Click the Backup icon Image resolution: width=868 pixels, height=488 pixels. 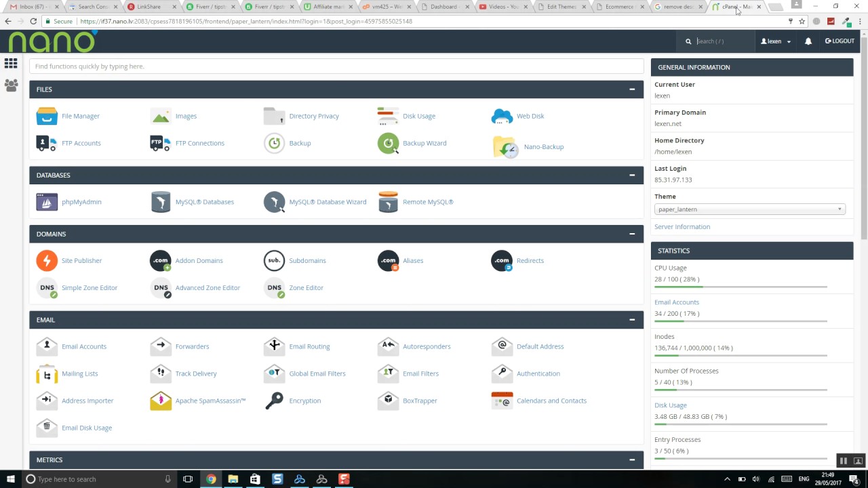pyautogui.click(x=274, y=143)
